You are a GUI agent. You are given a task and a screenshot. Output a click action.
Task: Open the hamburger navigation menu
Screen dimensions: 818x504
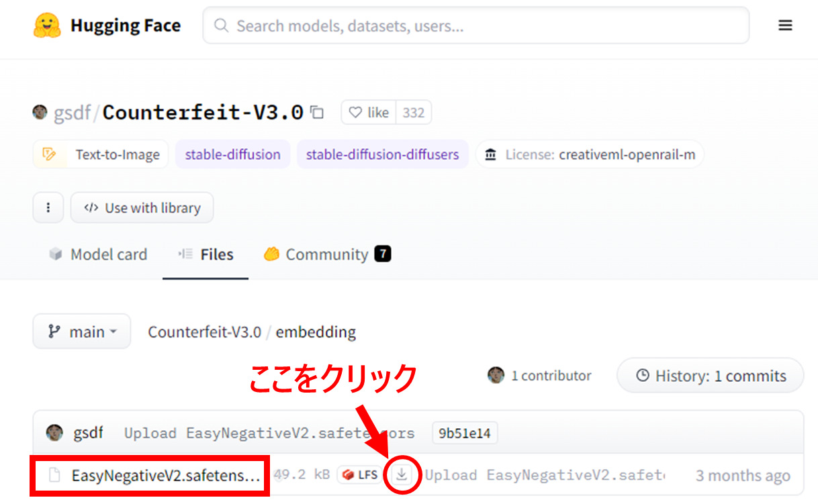click(785, 25)
